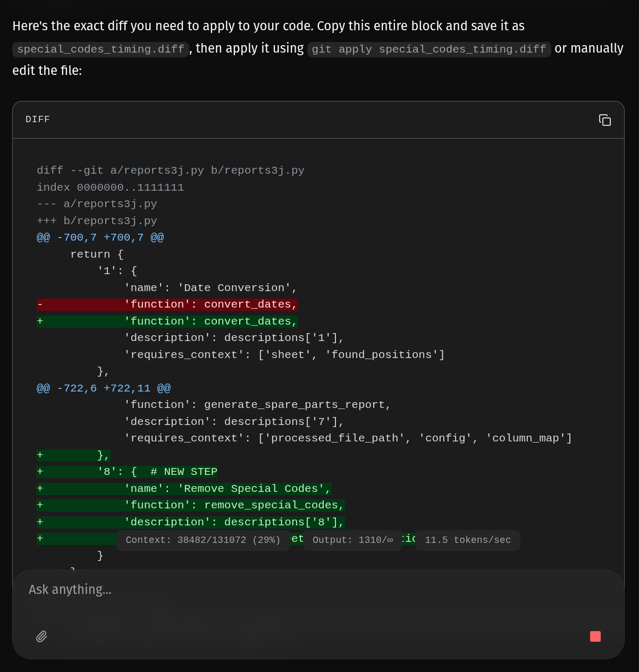Screen dimensions: 639x672
Task: Click the '+++ b/reports3j.py' line
Action: [x=97, y=221]
